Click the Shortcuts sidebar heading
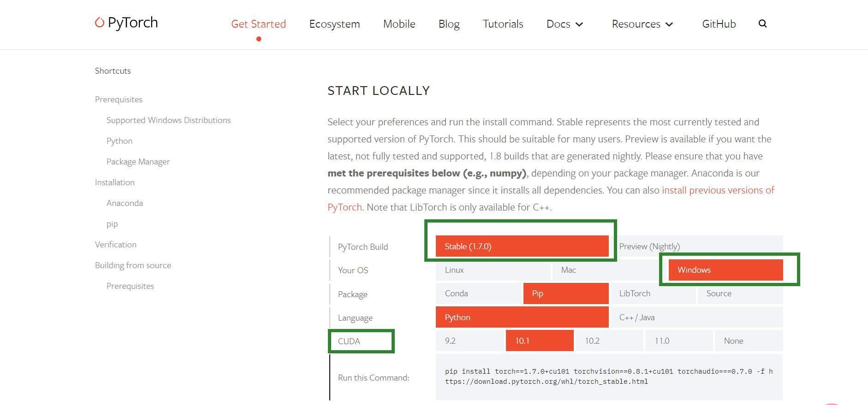868x405 pixels. 113,71
